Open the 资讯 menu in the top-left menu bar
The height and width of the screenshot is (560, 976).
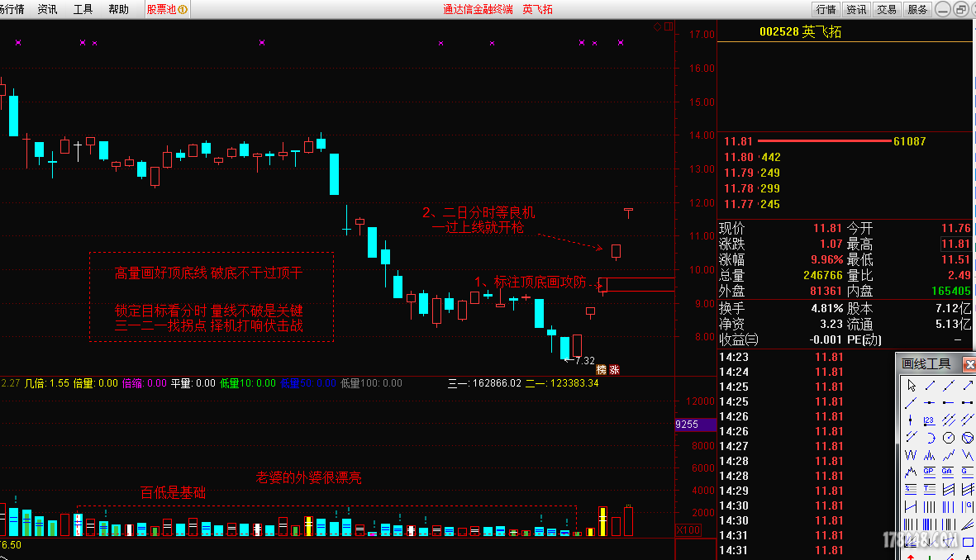pyautogui.click(x=47, y=9)
